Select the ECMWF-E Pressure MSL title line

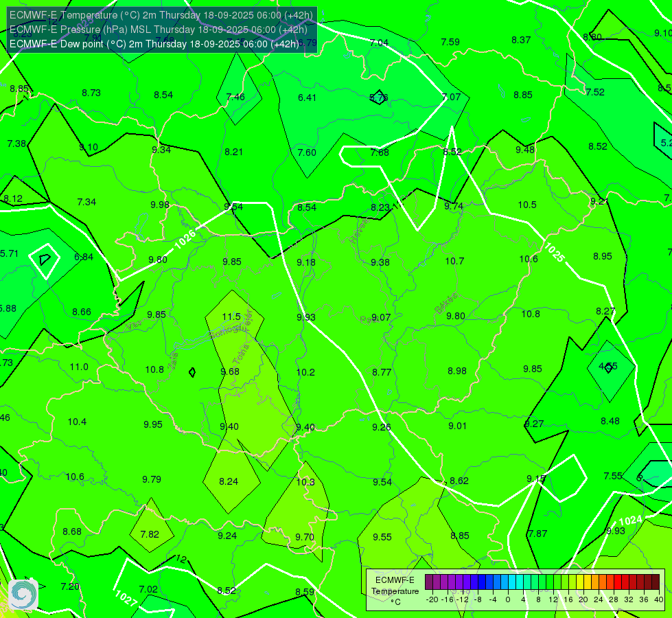click(x=158, y=30)
